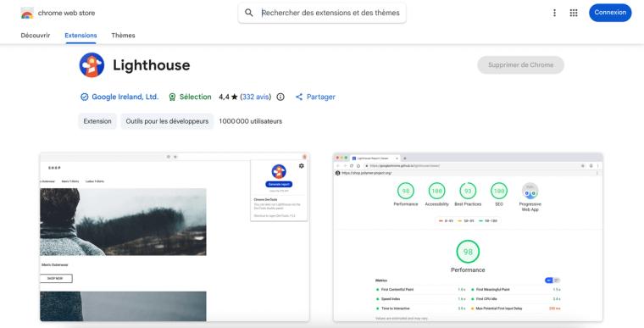644x328 pixels.
Task: Open the Google apps grid
Action: coord(574,13)
